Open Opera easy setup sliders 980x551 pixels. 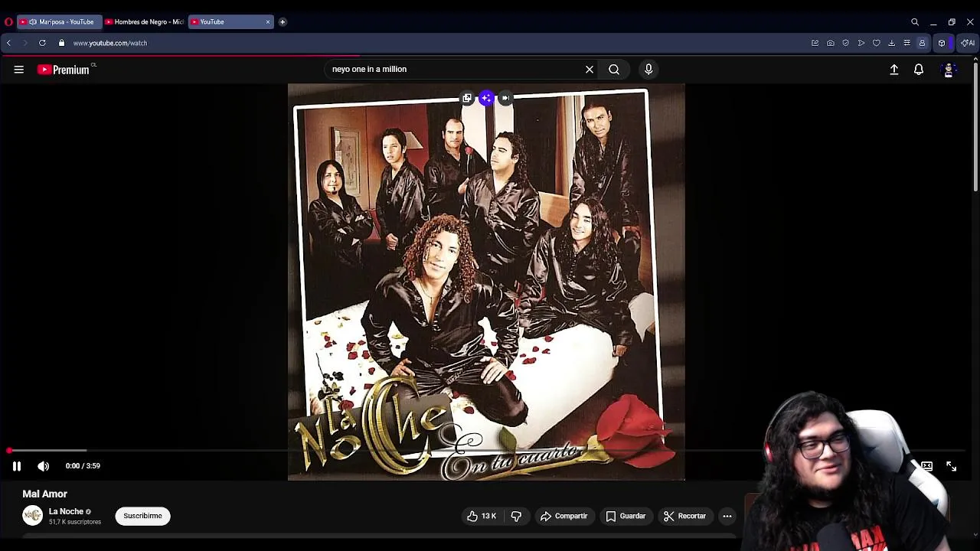907,43
